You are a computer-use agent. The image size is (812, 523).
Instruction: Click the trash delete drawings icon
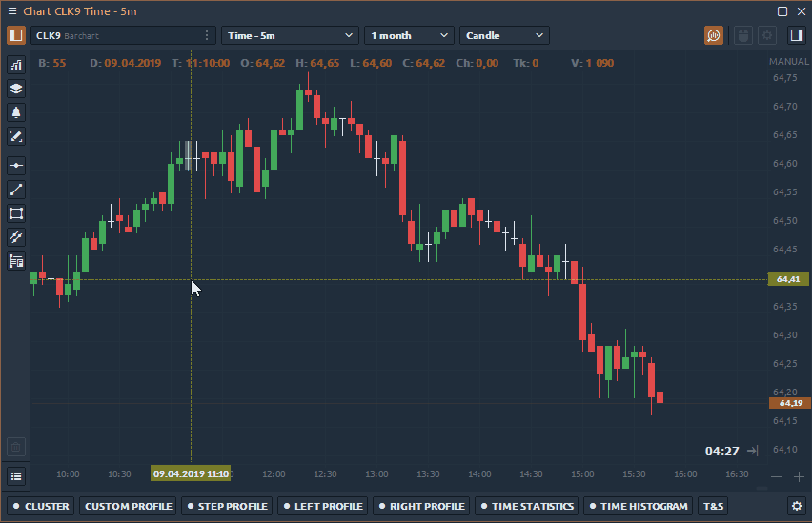[16, 447]
